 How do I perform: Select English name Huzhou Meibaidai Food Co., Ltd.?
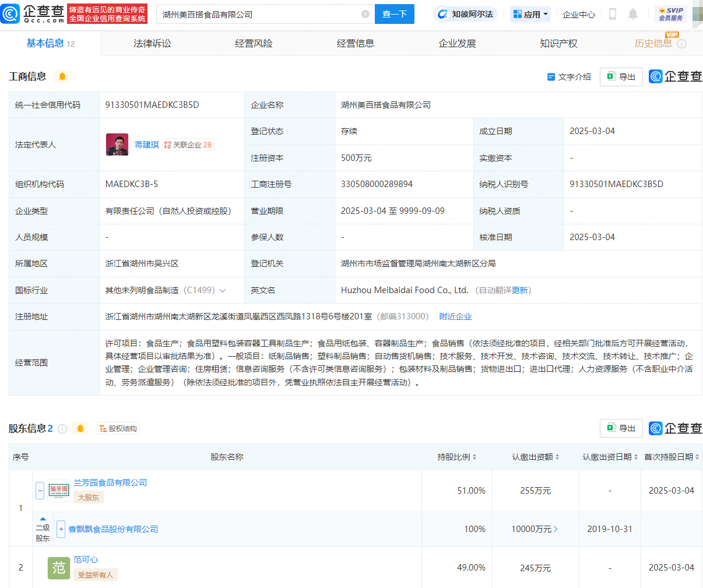point(405,290)
